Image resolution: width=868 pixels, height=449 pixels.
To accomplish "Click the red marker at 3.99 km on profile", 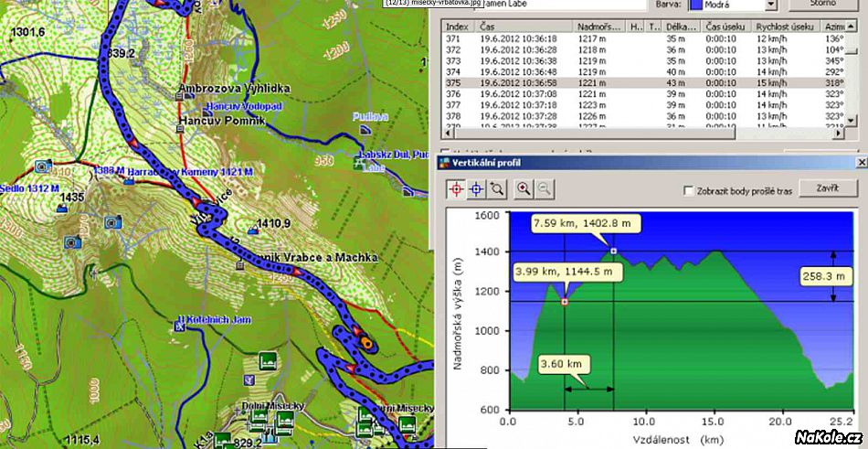I will click(x=565, y=302).
